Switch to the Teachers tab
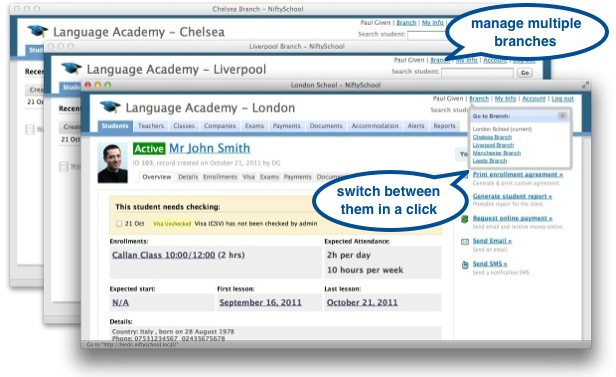The image size is (616, 377). [150, 126]
